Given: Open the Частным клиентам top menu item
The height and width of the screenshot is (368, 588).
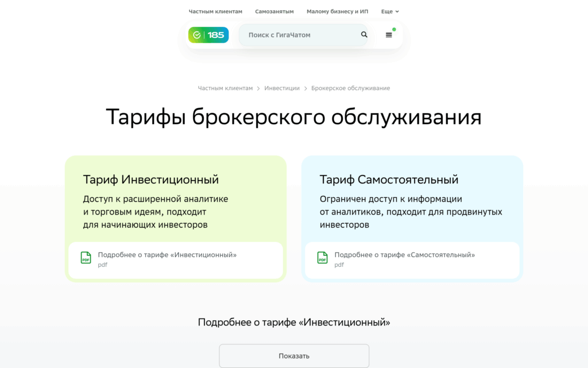Looking at the screenshot, I should 215,11.
